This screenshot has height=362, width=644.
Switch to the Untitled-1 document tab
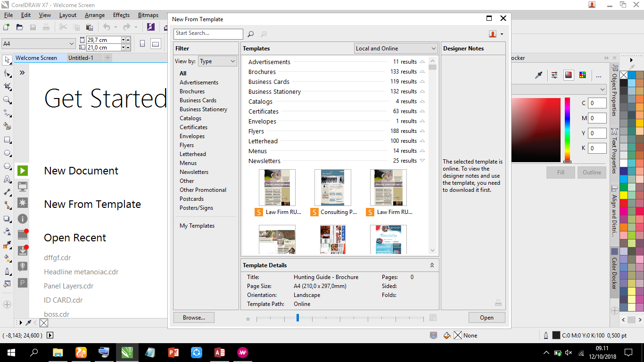pyautogui.click(x=81, y=58)
